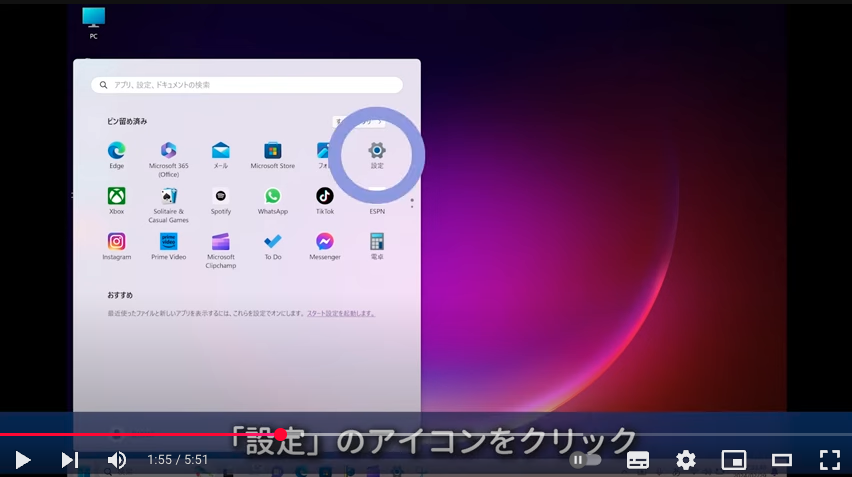Launch Messenger app
The width and height of the screenshot is (852, 477).
(x=325, y=246)
